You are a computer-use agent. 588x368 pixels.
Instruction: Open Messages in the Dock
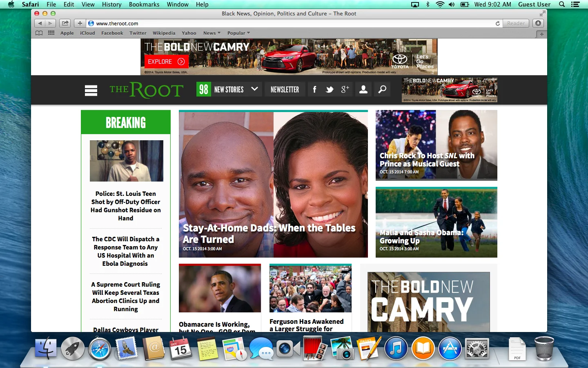[x=261, y=348]
